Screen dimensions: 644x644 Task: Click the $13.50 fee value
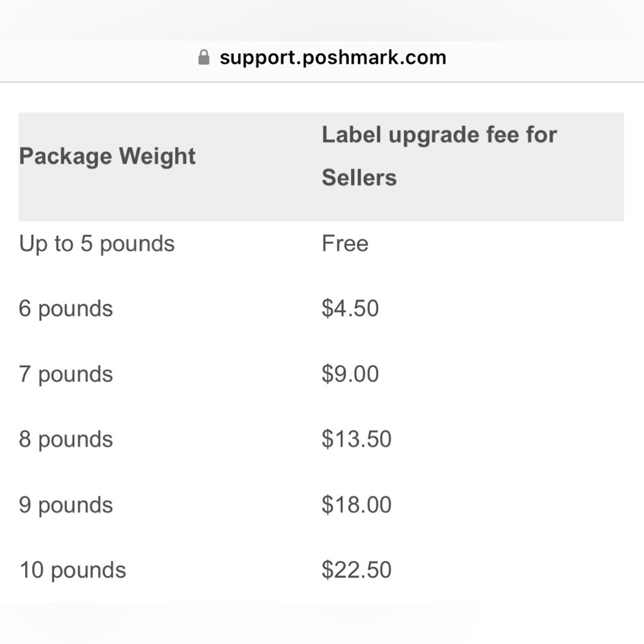[x=357, y=439]
